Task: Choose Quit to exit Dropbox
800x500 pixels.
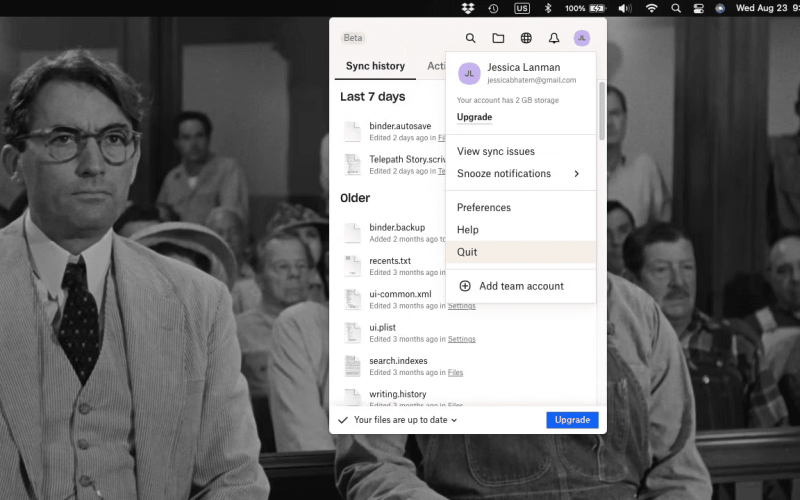Action: 520,252
